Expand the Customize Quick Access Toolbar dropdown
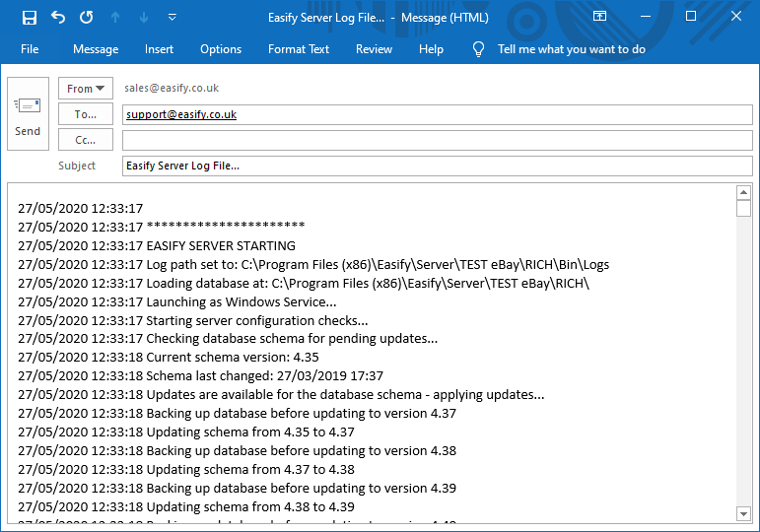Image resolution: width=760 pixels, height=532 pixels. click(x=173, y=17)
